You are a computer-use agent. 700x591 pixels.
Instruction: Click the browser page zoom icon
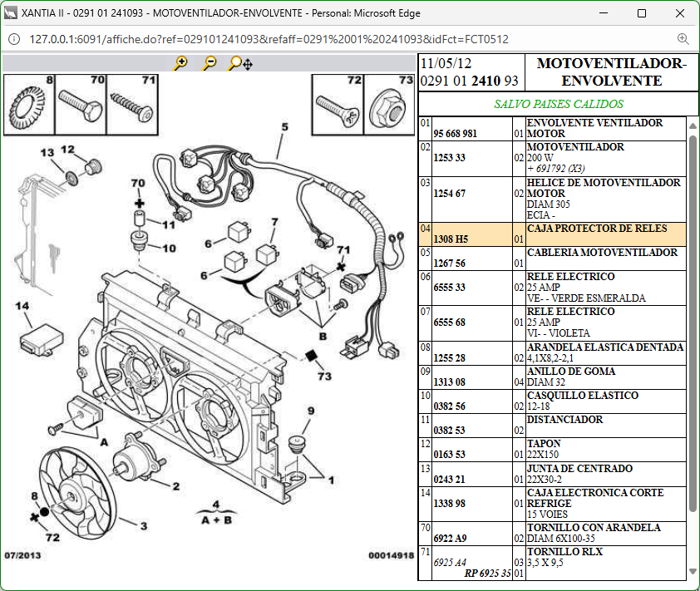coord(683,39)
